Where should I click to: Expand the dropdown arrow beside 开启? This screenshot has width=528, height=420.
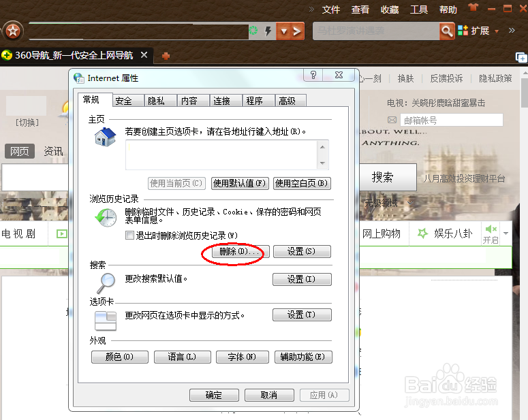click(506, 233)
